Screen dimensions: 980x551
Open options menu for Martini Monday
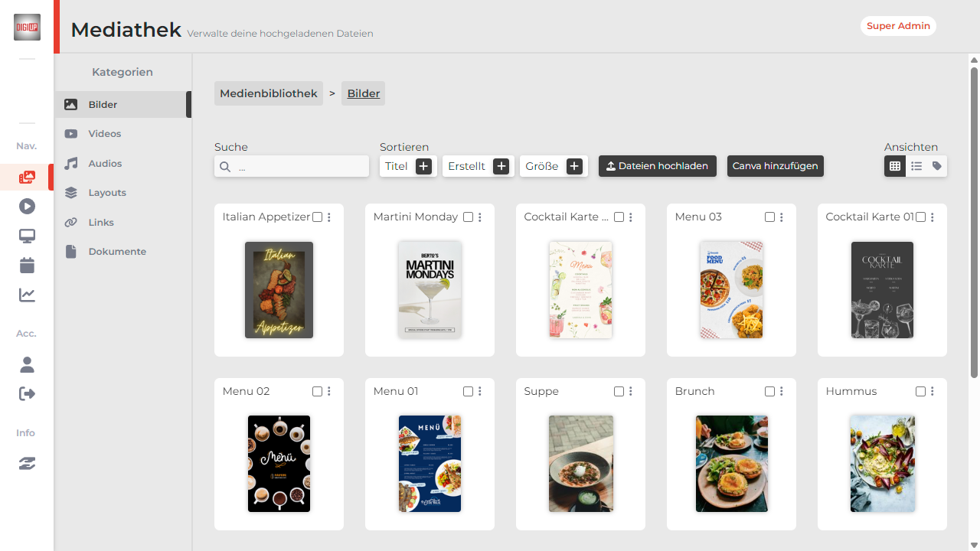pyautogui.click(x=480, y=217)
